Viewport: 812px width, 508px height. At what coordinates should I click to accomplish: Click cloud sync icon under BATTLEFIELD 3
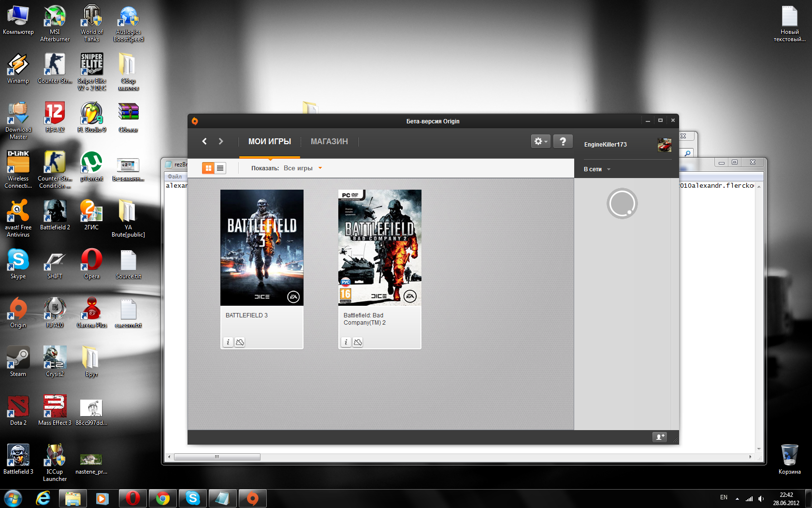[240, 342]
